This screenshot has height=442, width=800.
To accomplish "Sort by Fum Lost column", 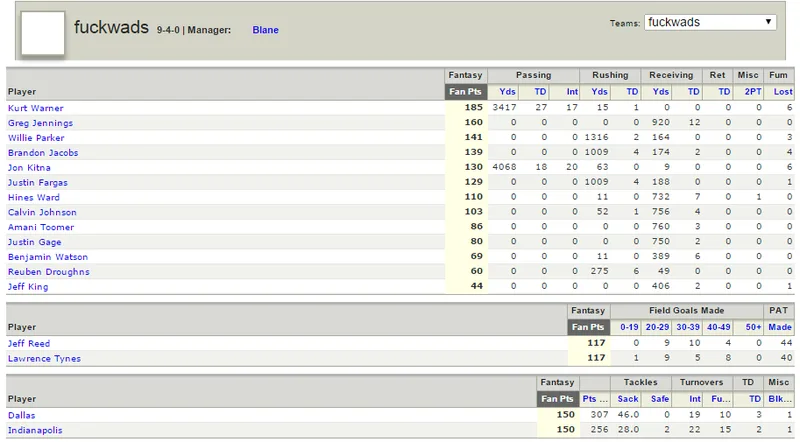I will click(783, 92).
